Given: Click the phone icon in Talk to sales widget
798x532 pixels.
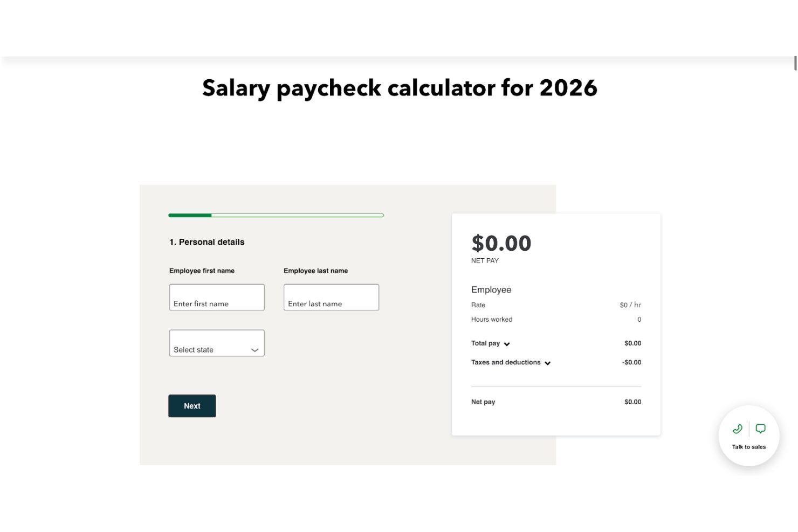Looking at the screenshot, I should [738, 429].
